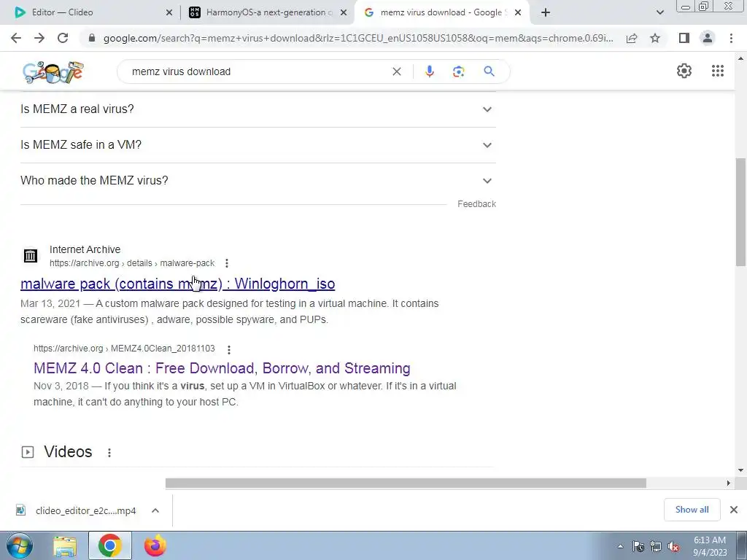
Task: Open Chrome side panel
Action: click(x=684, y=38)
